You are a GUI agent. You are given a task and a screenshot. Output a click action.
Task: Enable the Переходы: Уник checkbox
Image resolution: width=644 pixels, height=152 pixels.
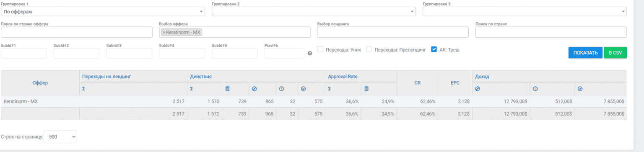pyautogui.click(x=320, y=49)
